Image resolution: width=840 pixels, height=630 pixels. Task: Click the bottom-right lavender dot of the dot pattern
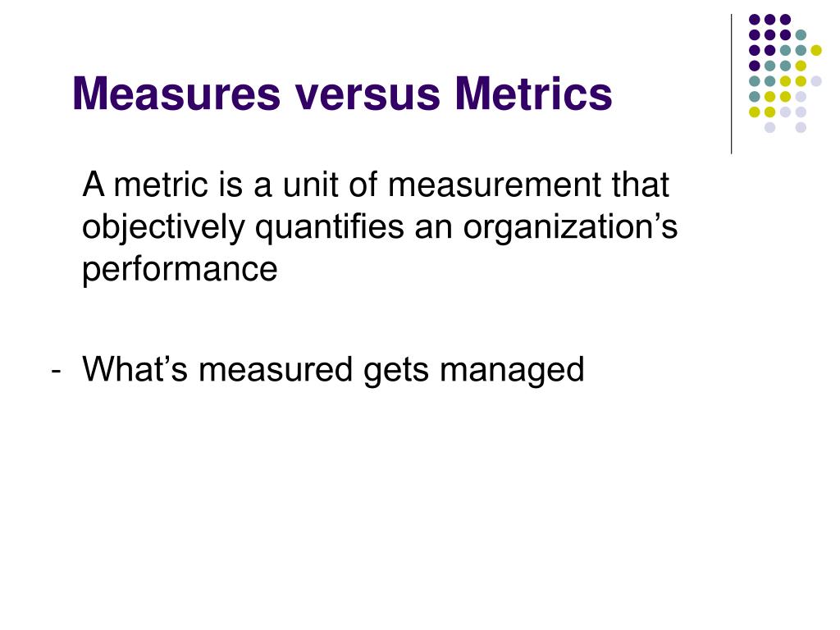click(x=801, y=127)
